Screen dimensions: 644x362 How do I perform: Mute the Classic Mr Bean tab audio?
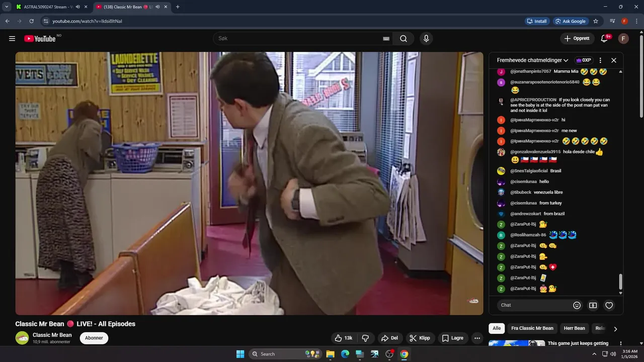[158, 7]
